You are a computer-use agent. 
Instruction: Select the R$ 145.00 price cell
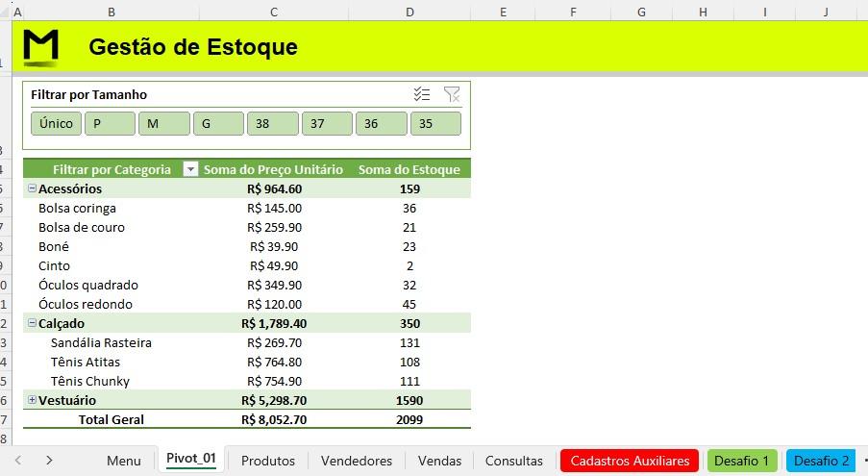coord(274,208)
